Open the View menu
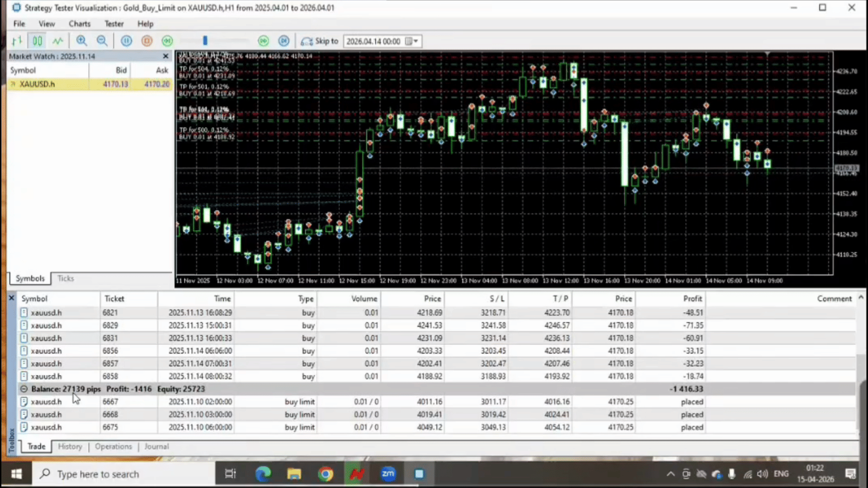This screenshot has height=488, width=868. pos(47,23)
